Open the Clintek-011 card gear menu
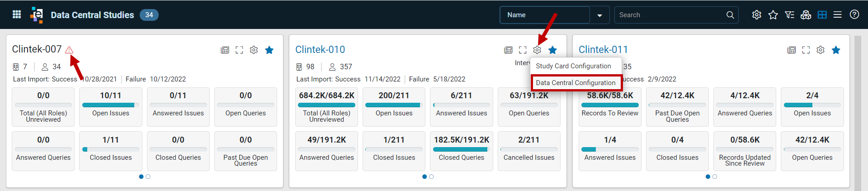Image resolution: width=868 pixels, height=191 pixels. point(821,50)
